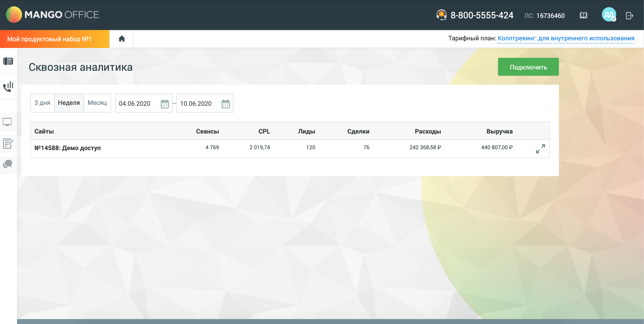Screen dimensions: 644x324
Task: Click the end date field 10.06.2020
Action: pyautogui.click(x=205, y=103)
